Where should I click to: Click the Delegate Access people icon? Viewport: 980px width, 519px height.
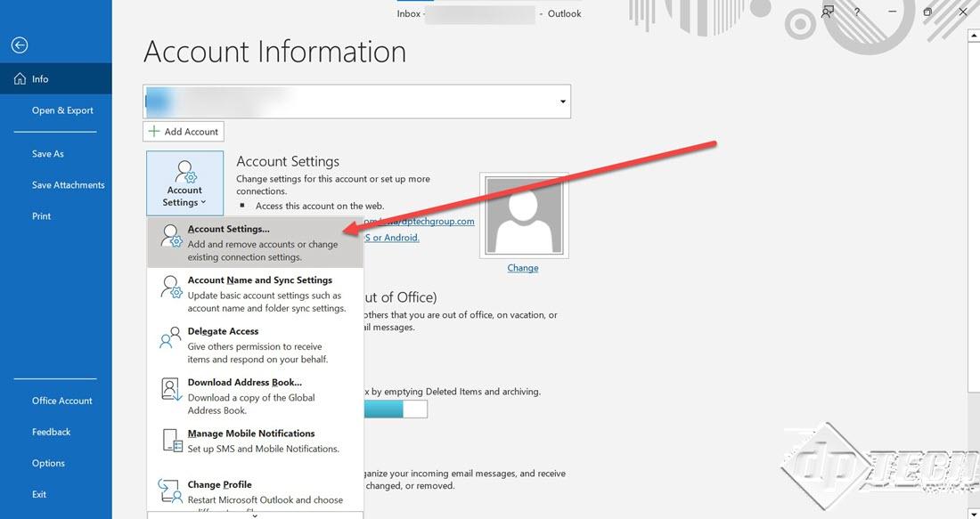click(171, 338)
